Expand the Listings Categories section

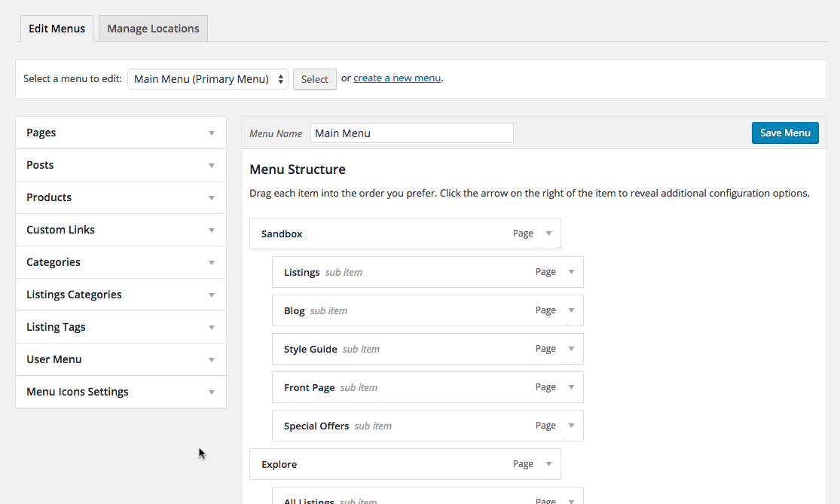click(x=212, y=295)
